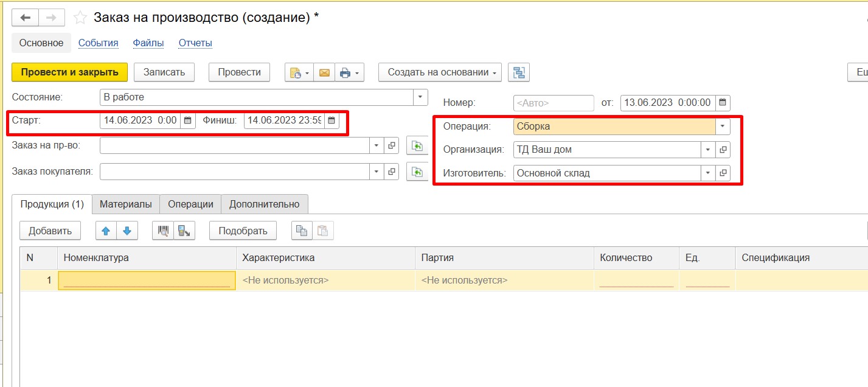The height and width of the screenshot is (387, 868).
Task: Move the selected row down with the blue arrow
Action: click(126, 230)
